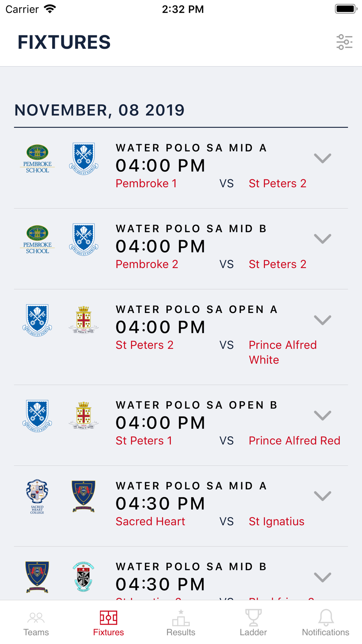Tap St Peters crest in Open B fixture
362x644 pixels.
click(37, 416)
